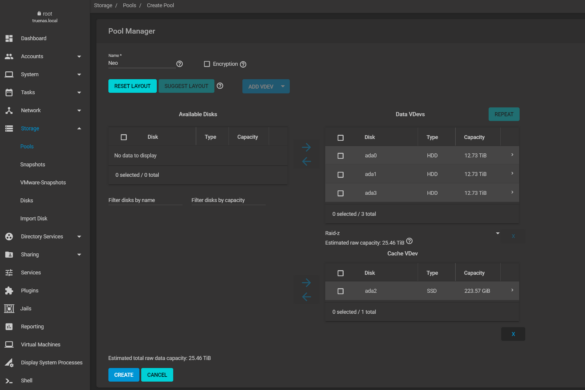Click the Directory Services icon
585x390 pixels.
9,236
